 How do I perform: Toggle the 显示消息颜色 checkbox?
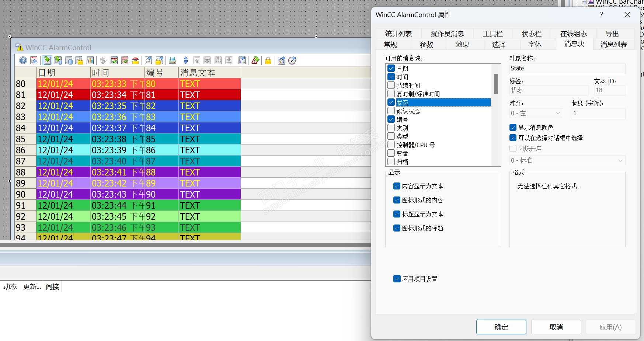pos(513,128)
